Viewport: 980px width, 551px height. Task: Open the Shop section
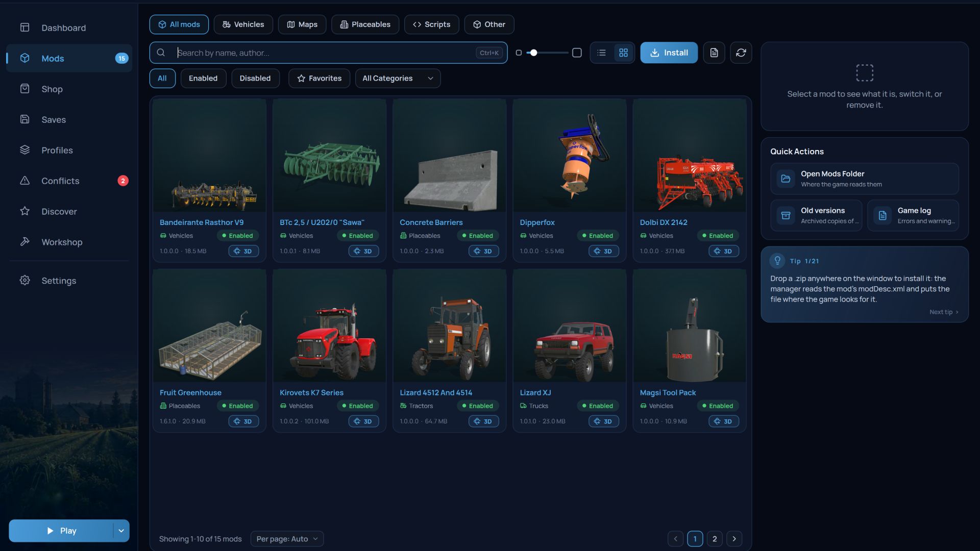[69, 89]
